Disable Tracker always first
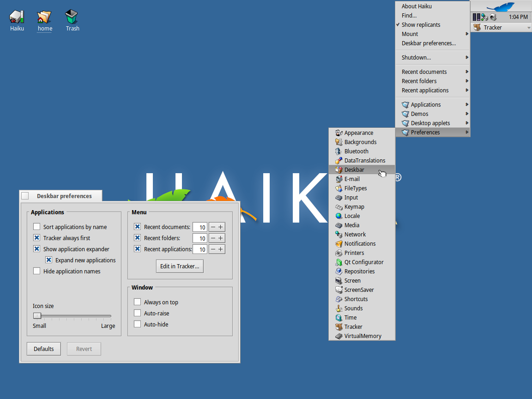 click(x=36, y=238)
